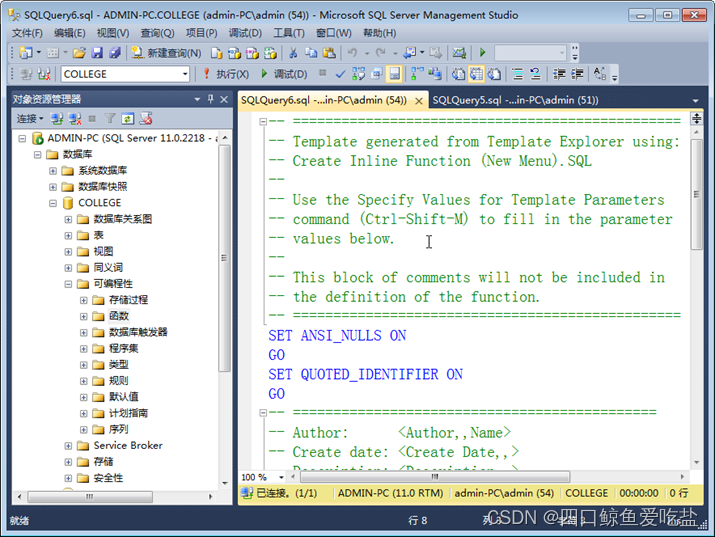Collapse the first comment block outline
The image size is (715, 537).
pyautogui.click(x=263, y=122)
